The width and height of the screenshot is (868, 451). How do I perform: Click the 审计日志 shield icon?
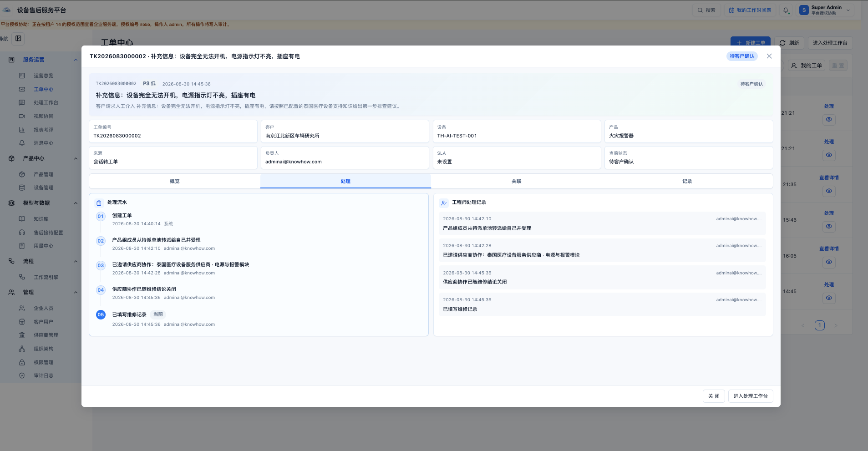pyautogui.click(x=22, y=375)
